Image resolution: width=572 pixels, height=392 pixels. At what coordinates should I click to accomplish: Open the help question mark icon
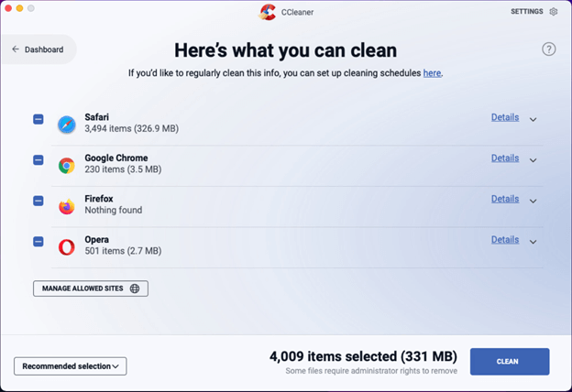pyautogui.click(x=549, y=49)
